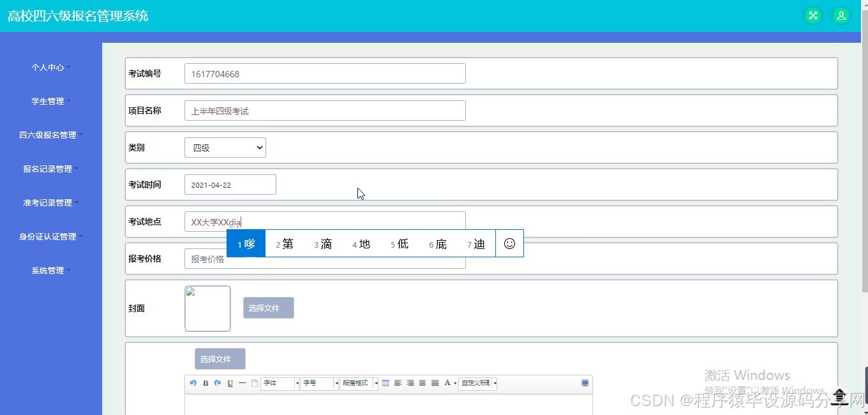868x415 pixels.
Task: Center align text in the editor
Action: click(423, 383)
